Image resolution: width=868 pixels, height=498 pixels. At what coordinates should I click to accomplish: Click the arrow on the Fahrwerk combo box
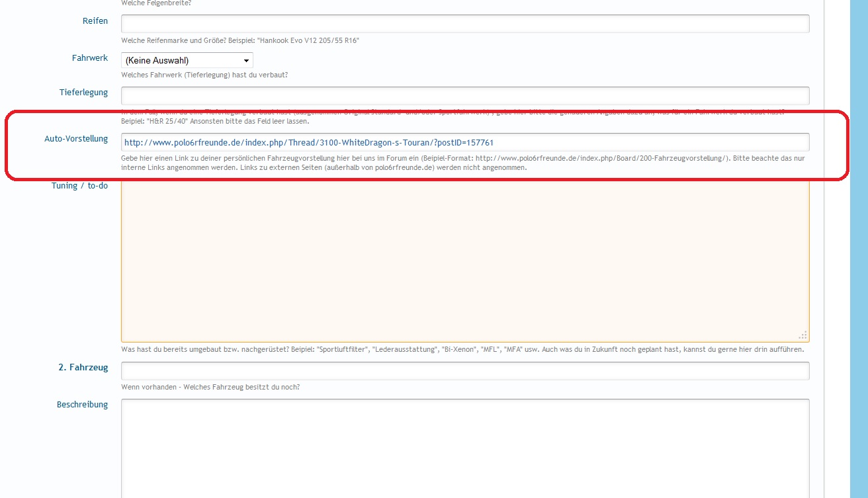[246, 61]
